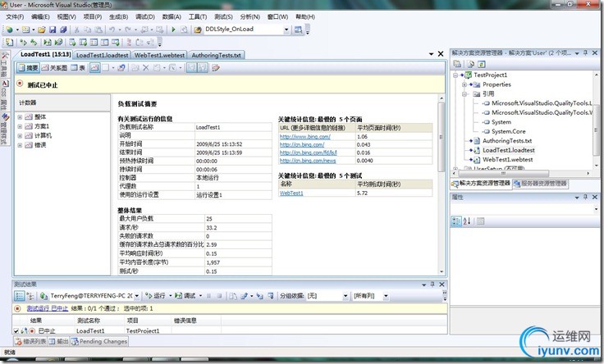Pin the Solution Explorer panel
This screenshot has width=604, height=364.
click(x=585, y=52)
